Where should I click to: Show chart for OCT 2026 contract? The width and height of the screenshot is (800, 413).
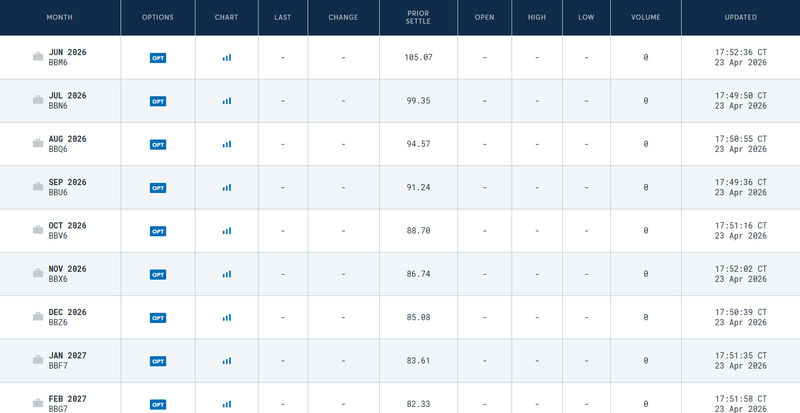(227, 231)
